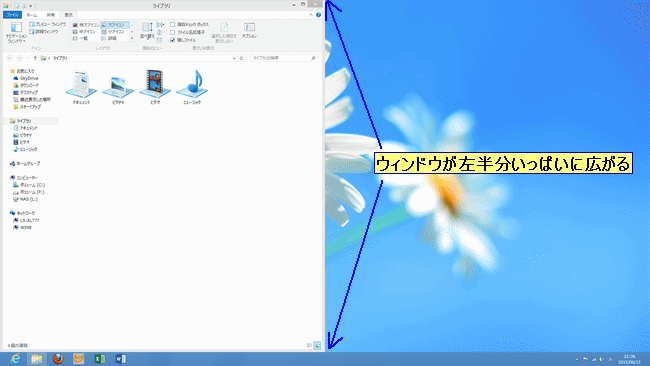Open the Sort by (並べ替え) menu

[147, 31]
